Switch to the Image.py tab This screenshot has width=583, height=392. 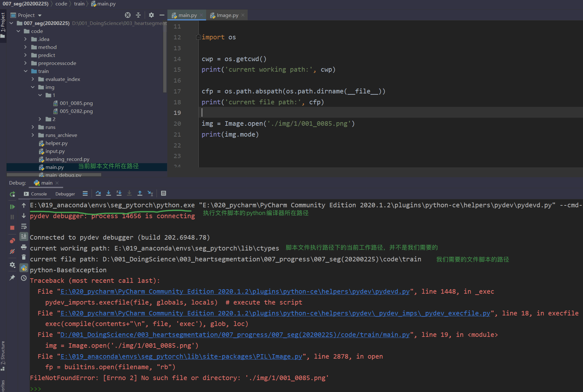(227, 15)
